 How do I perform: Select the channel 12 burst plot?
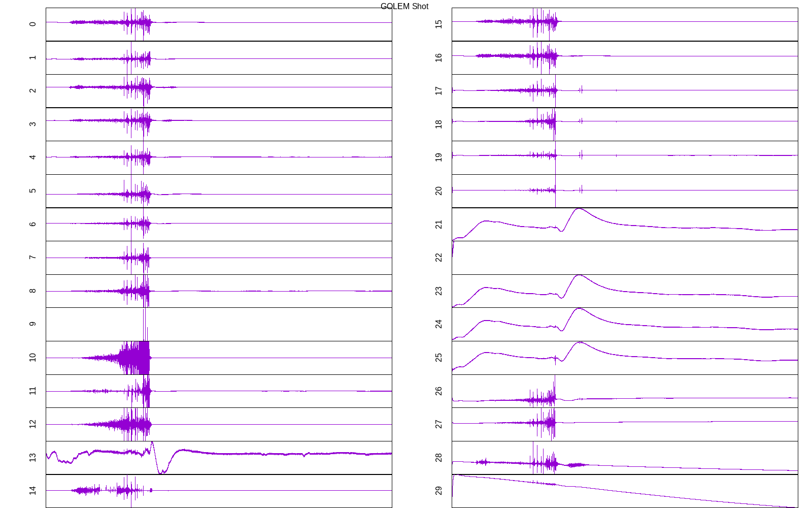pyautogui.click(x=219, y=424)
